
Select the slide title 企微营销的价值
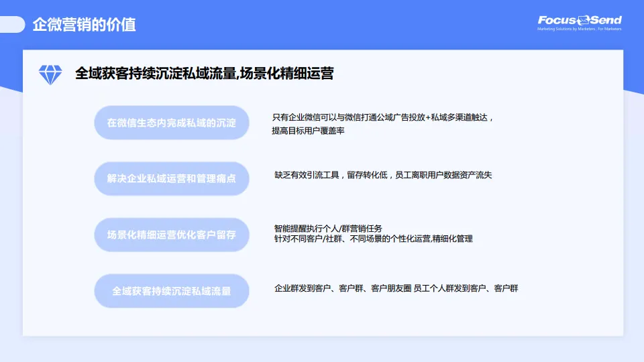[85, 25]
